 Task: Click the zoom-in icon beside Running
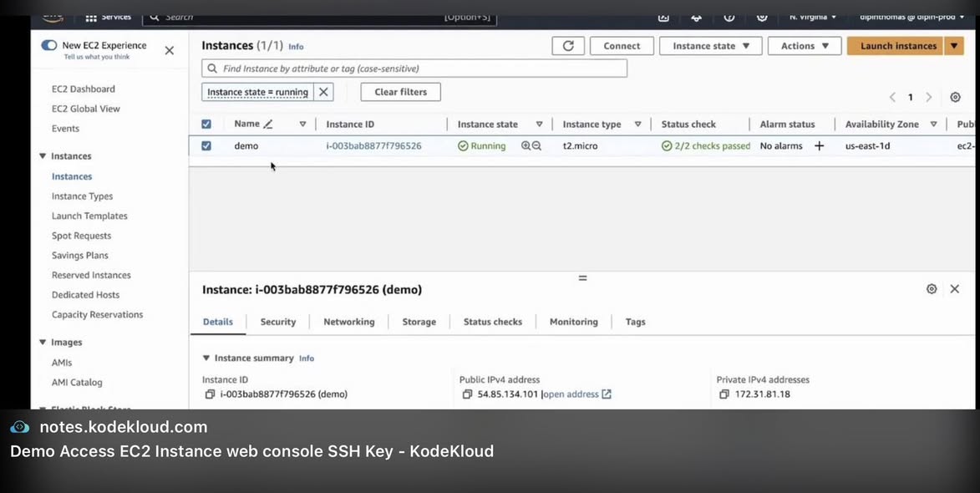tap(526, 145)
